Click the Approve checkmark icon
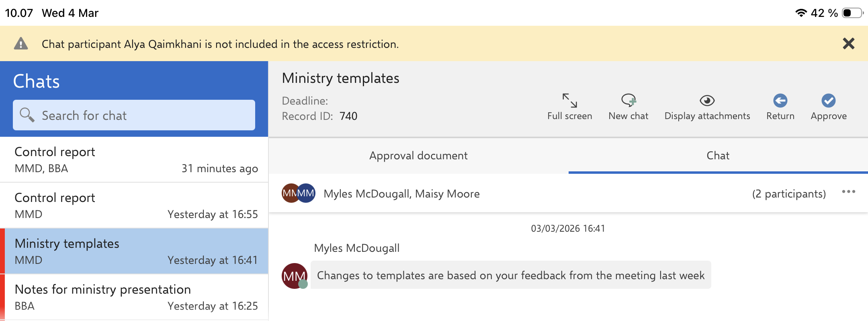The image size is (868, 321). [x=828, y=101]
